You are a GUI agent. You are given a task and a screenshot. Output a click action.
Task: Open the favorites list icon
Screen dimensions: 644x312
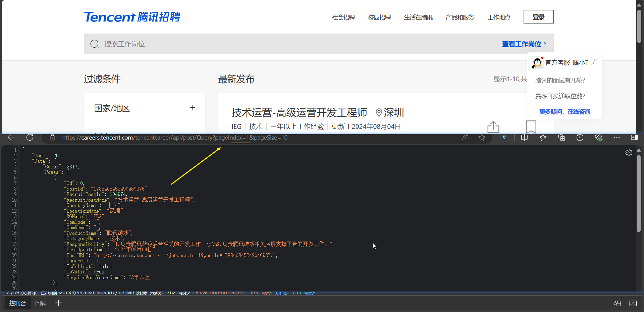pos(543,137)
